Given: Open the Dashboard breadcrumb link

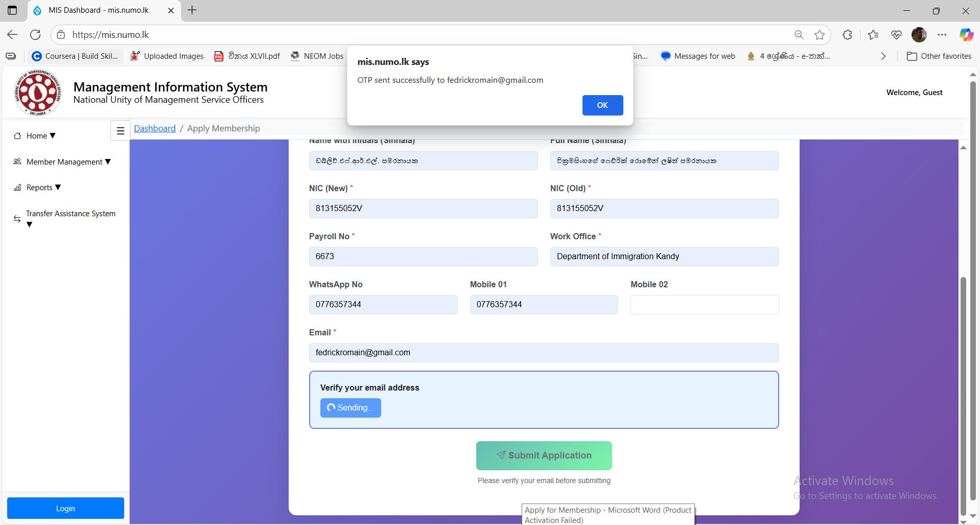Looking at the screenshot, I should click(x=154, y=129).
